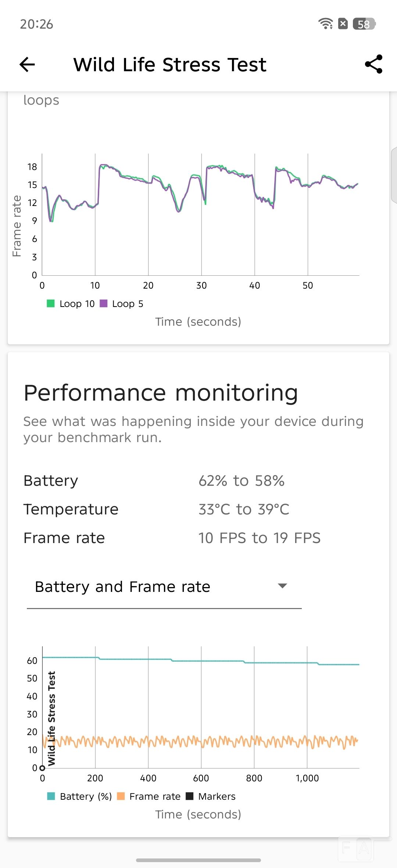Image resolution: width=397 pixels, height=868 pixels.
Task: Tap the SIM error status icon
Action: click(x=343, y=24)
